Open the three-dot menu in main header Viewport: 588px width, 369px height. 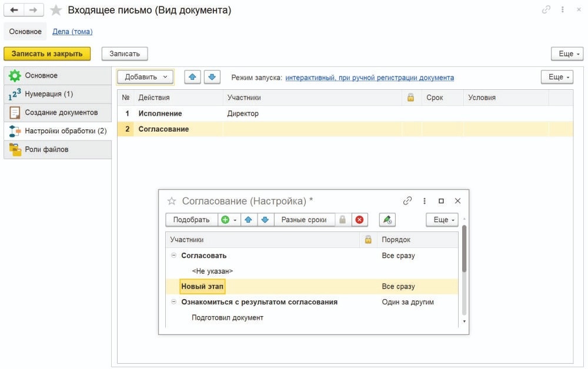click(563, 10)
